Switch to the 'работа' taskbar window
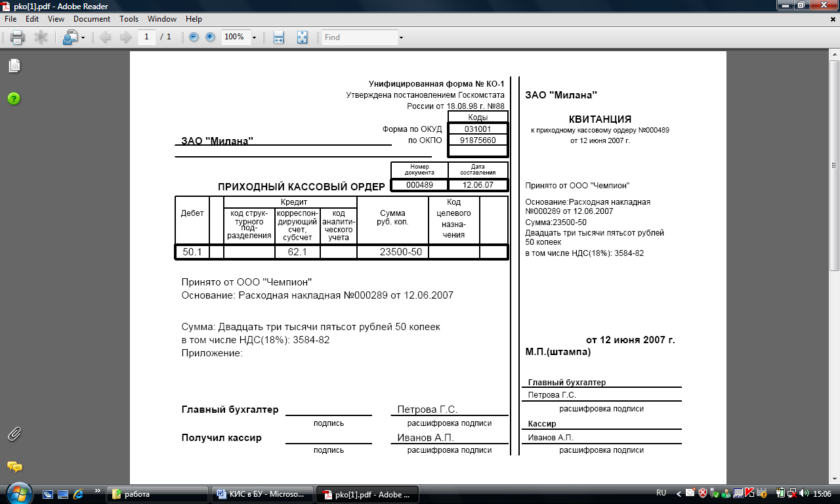Image resolution: width=840 pixels, height=504 pixels. point(157,494)
